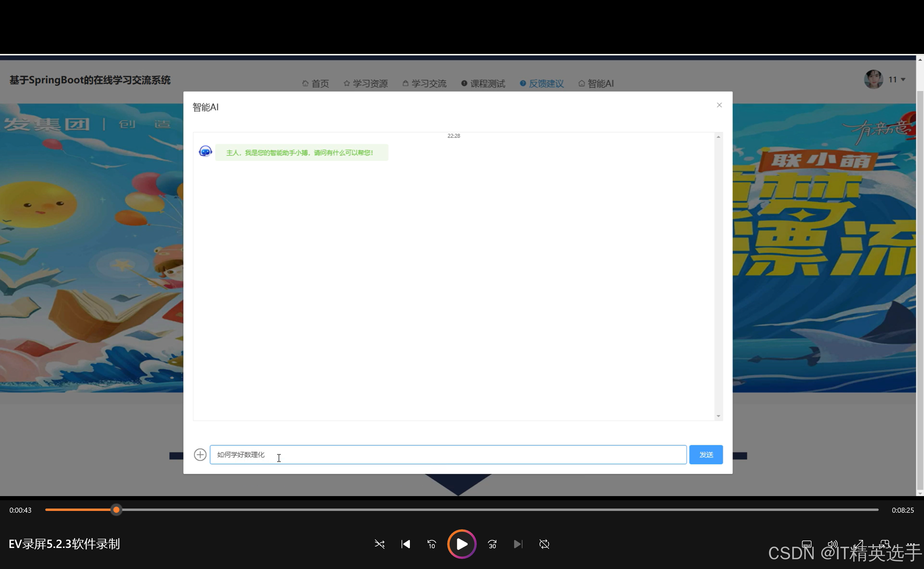Seek to the middle of the timeline
The image size is (924, 569).
click(x=462, y=509)
